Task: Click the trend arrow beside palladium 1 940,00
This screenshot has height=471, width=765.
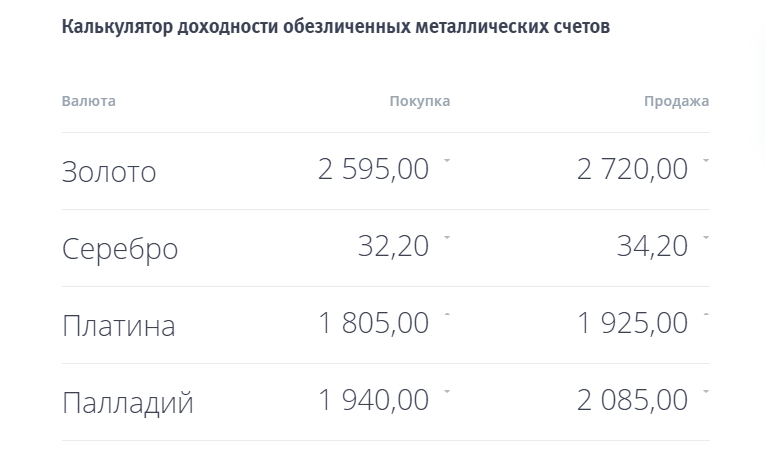Action: [x=447, y=391]
